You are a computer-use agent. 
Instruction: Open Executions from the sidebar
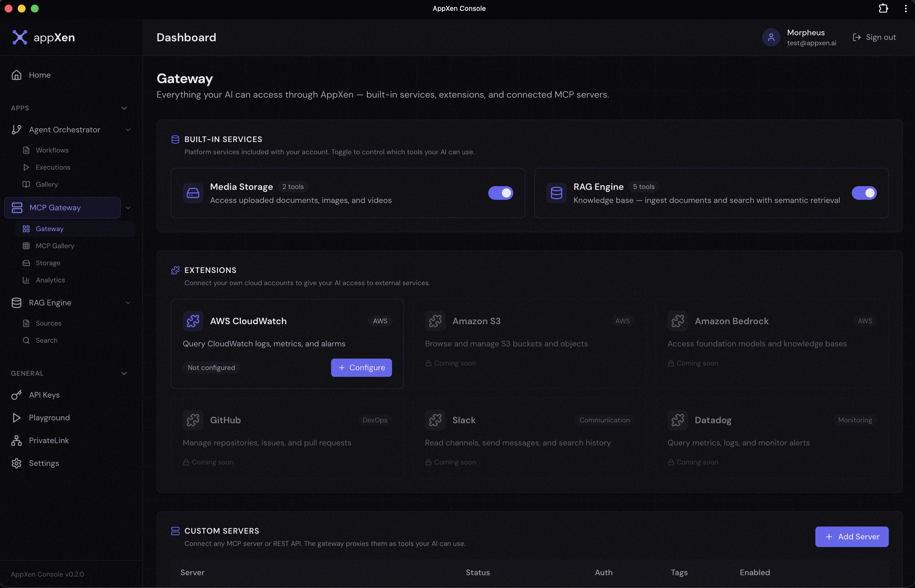pyautogui.click(x=53, y=167)
